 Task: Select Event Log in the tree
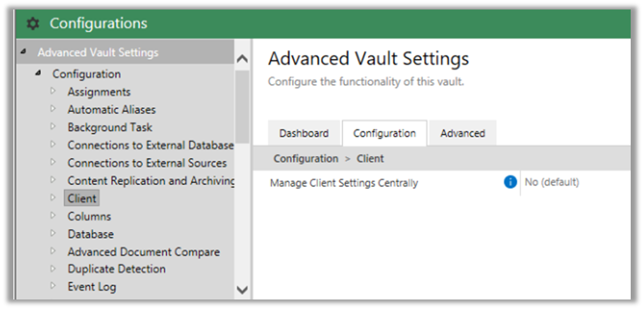click(x=92, y=287)
